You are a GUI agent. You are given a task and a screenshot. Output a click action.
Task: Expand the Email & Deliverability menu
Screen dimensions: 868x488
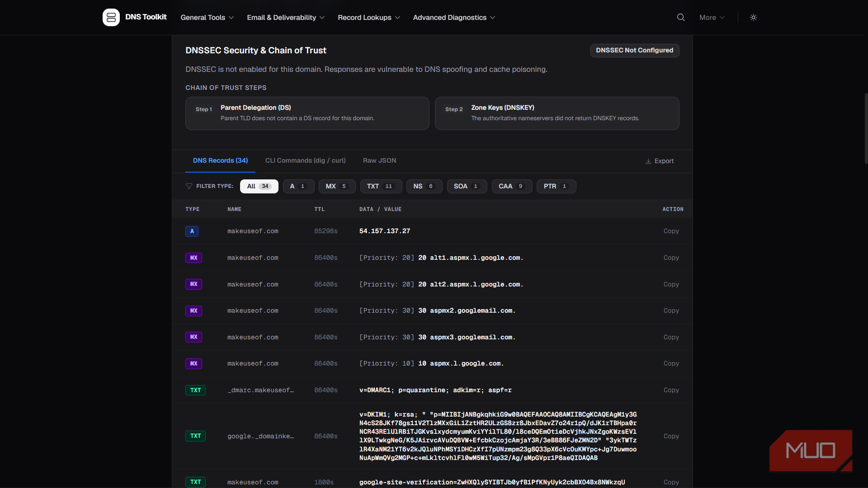coord(286,17)
